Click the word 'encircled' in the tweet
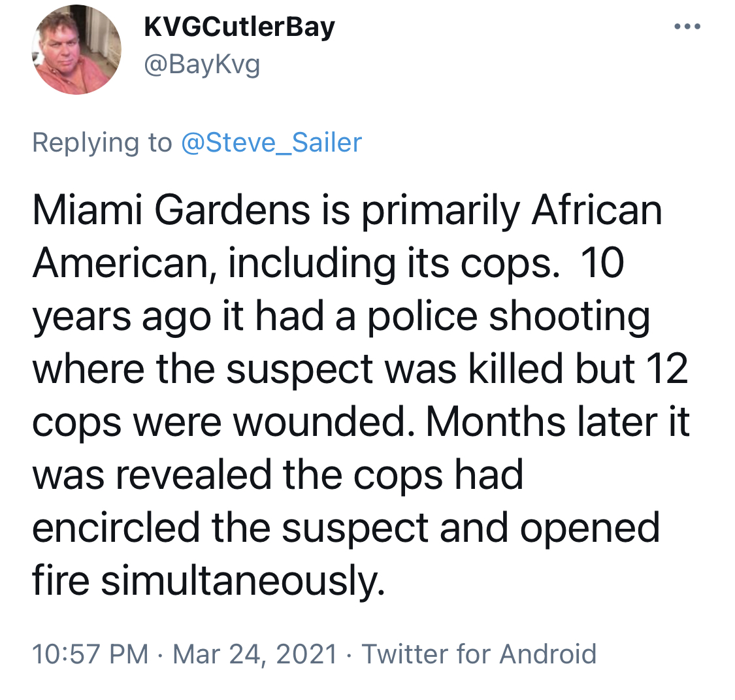The width and height of the screenshot is (735, 700). 116,527
